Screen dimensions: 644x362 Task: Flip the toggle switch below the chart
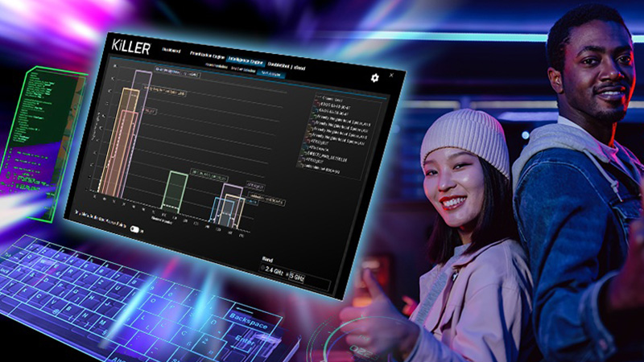pyautogui.click(x=136, y=229)
